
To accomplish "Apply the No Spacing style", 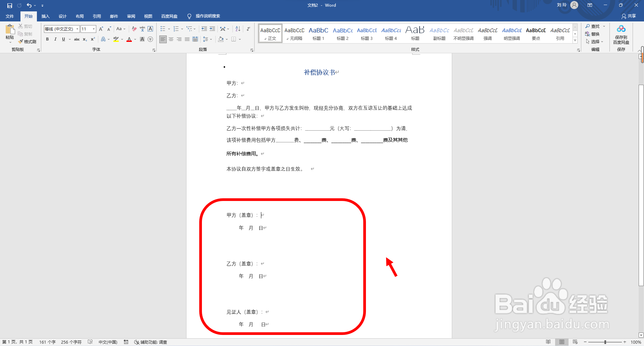I will (294, 33).
